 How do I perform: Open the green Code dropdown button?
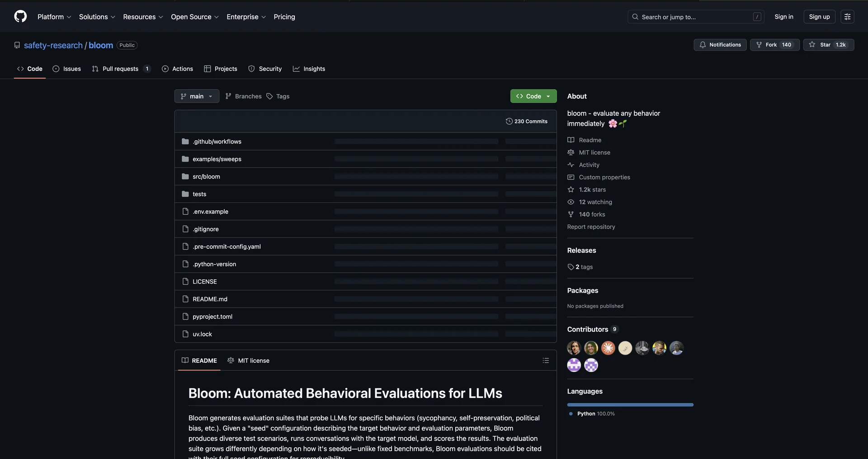533,96
